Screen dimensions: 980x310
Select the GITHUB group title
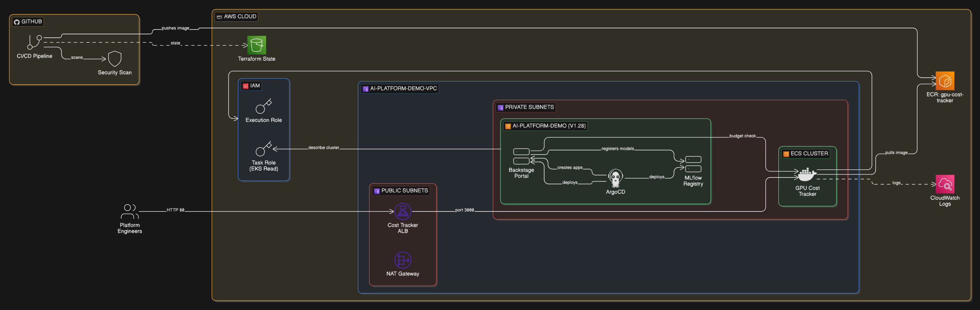pos(31,22)
